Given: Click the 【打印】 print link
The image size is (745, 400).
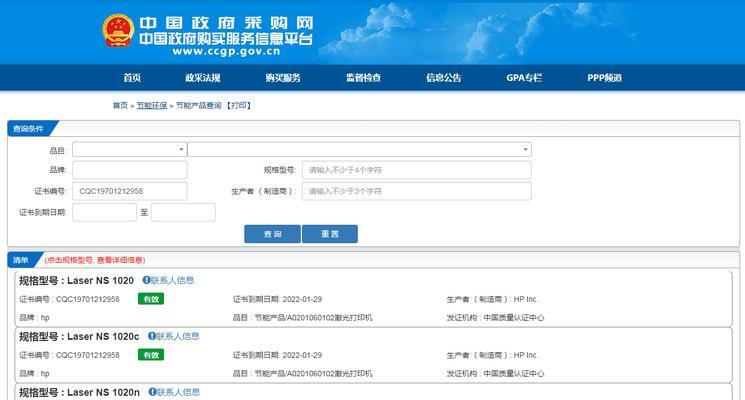Looking at the screenshot, I should 239,105.
